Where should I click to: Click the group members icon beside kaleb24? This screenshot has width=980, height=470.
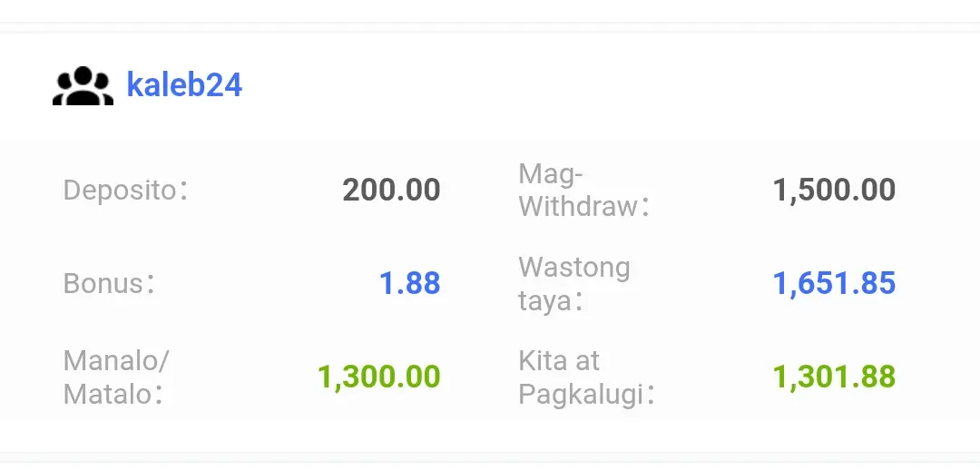[x=83, y=85]
